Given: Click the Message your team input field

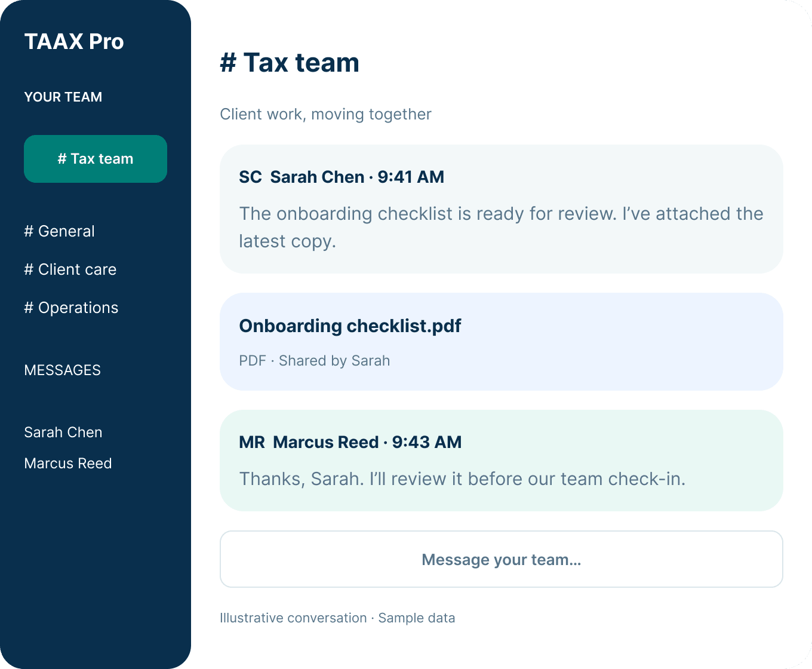Looking at the screenshot, I should click(502, 559).
